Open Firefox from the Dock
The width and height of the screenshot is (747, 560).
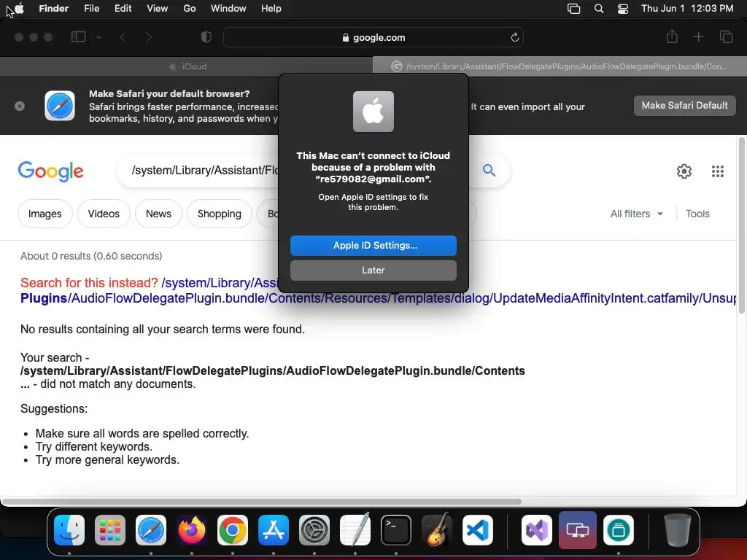192,530
